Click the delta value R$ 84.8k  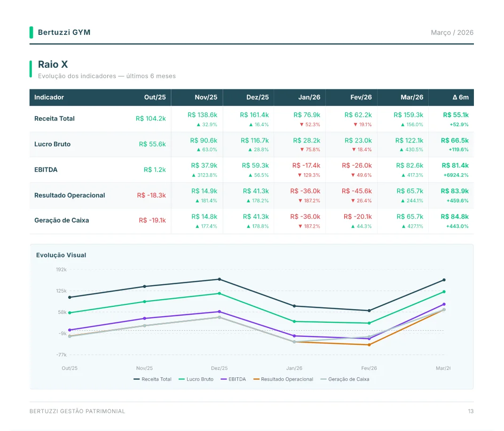[455, 217]
